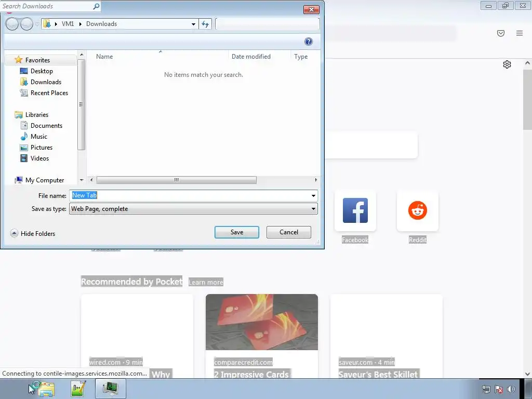Open the wired.com recommended article
Screen dimensions: 532x399
pos(137,336)
